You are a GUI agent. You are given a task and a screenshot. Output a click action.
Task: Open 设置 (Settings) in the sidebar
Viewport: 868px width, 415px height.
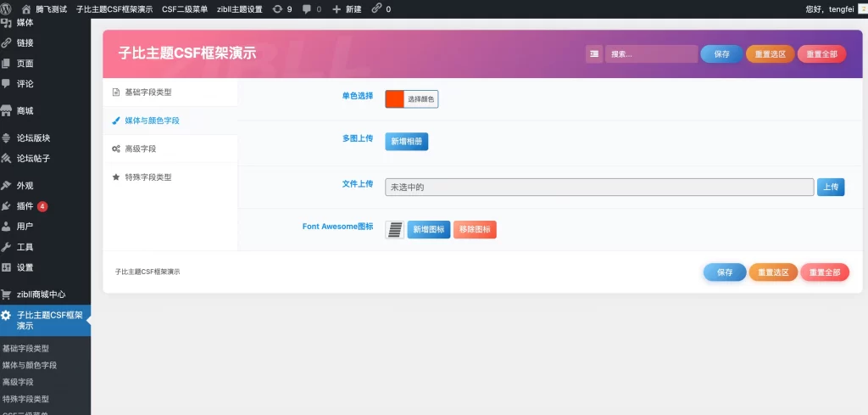coord(25,267)
